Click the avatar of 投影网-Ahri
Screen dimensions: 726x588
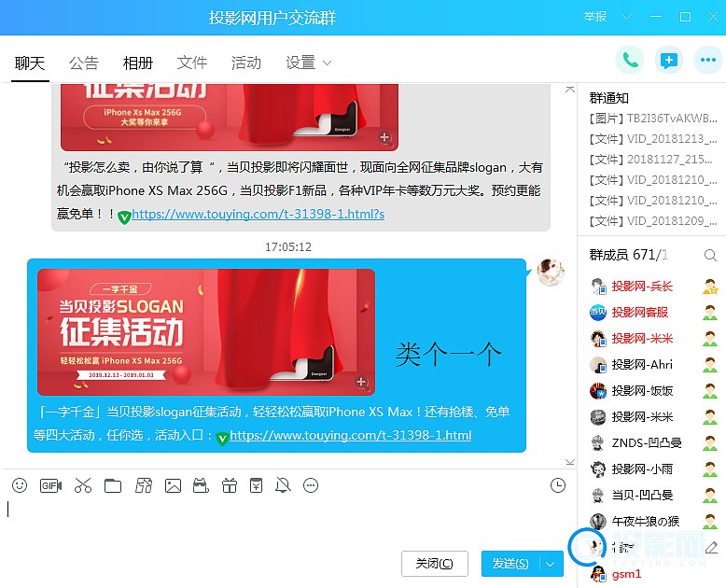[598, 365]
